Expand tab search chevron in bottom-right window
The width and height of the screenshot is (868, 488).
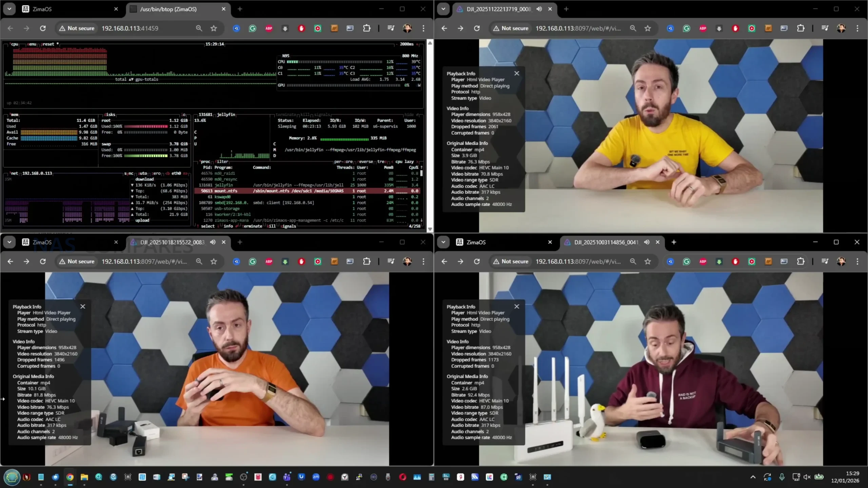tap(443, 242)
